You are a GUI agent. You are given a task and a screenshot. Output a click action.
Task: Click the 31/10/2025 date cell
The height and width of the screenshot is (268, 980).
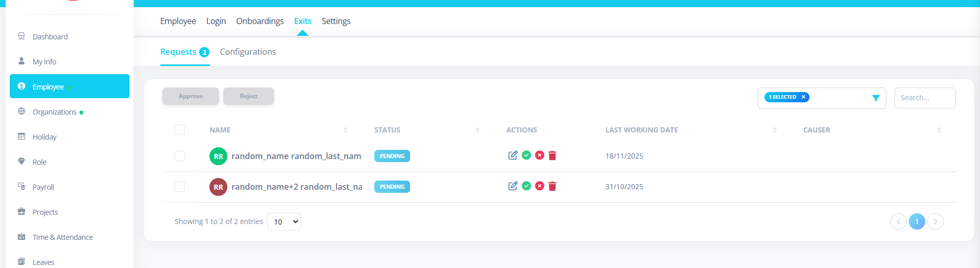[624, 187]
